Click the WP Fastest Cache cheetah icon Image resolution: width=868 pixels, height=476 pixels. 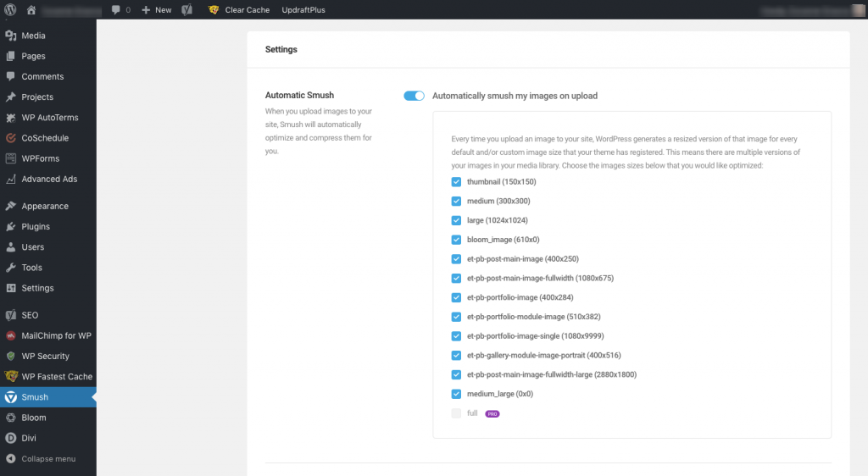coord(11,377)
